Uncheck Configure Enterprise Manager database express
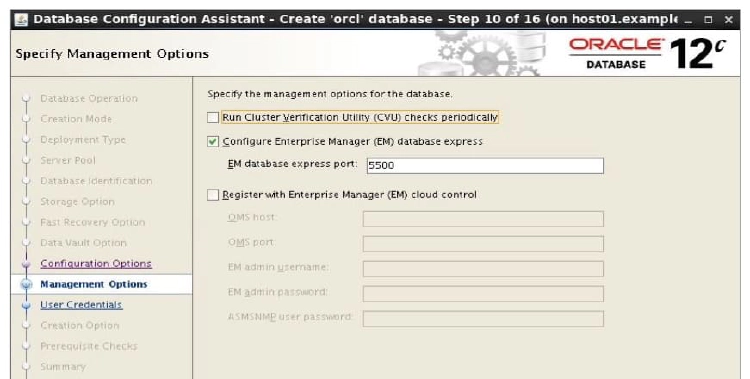Screen dimensions: 750x379 tap(213, 142)
